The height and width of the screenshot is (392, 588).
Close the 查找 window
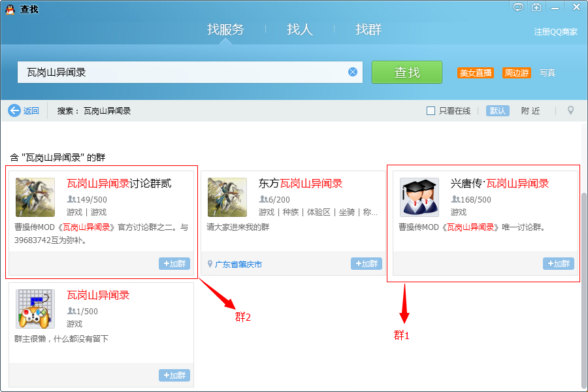click(576, 7)
